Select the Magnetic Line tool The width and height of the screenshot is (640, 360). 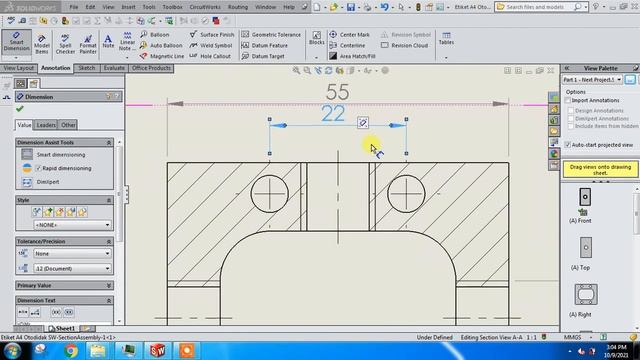[x=162, y=56]
